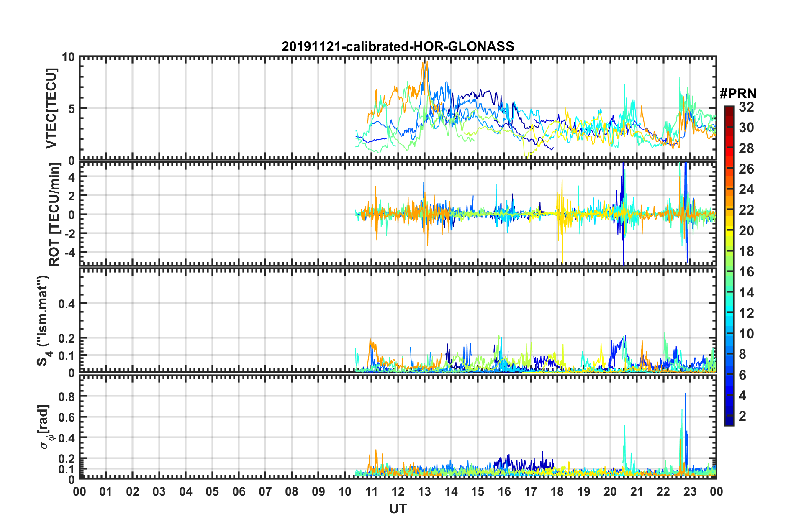Click the UT axis tick label "12"
The image size is (796, 532).
(x=398, y=491)
